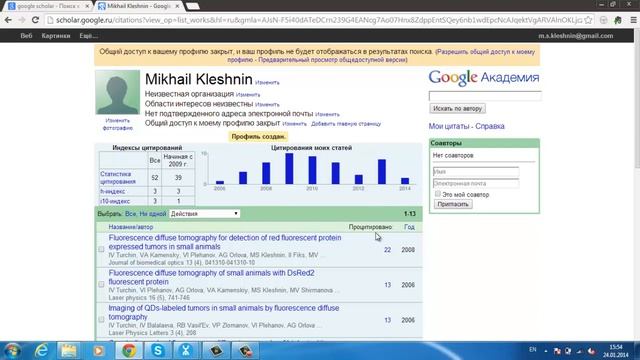Screen dimensions: 640x360
Task: Click Ни одной to deselect articles
Action: [x=153, y=214]
